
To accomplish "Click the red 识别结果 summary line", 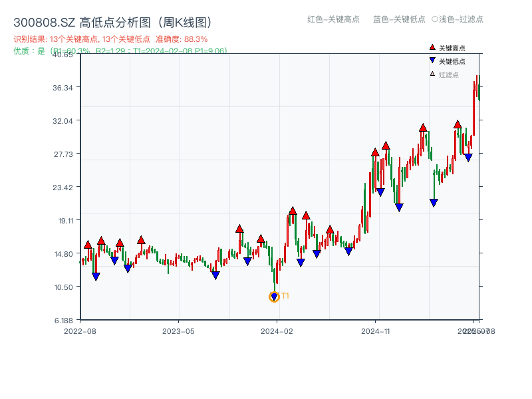I will [110, 39].
